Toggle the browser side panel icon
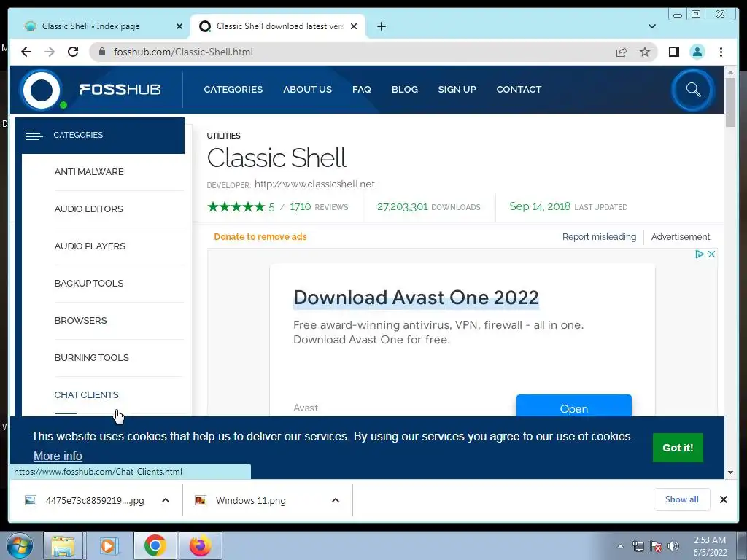Screen dimensions: 747x560 tap(673, 52)
